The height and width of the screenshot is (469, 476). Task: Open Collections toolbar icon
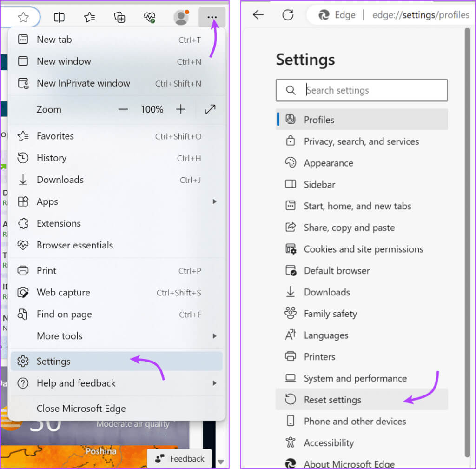[119, 17]
